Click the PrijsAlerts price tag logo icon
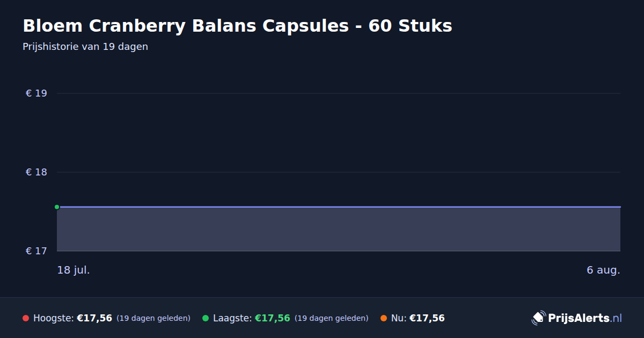The image size is (644, 338). (x=538, y=318)
